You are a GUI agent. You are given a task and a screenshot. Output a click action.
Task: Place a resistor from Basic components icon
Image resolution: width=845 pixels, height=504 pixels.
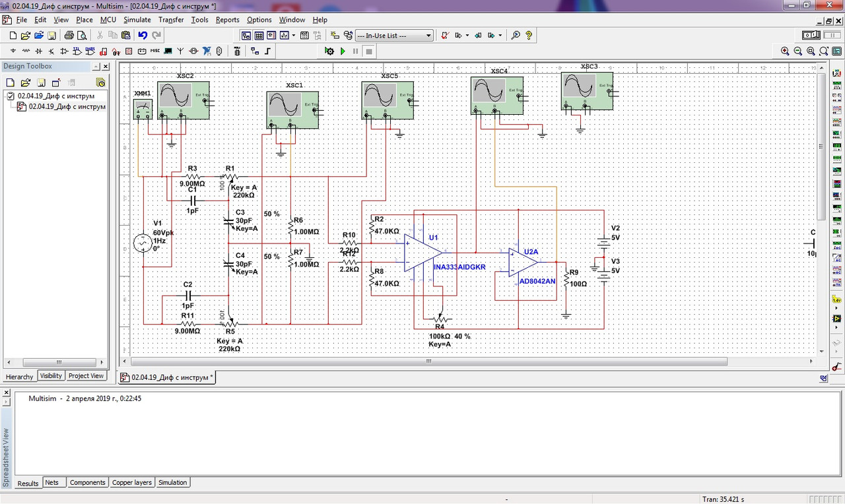tap(26, 51)
